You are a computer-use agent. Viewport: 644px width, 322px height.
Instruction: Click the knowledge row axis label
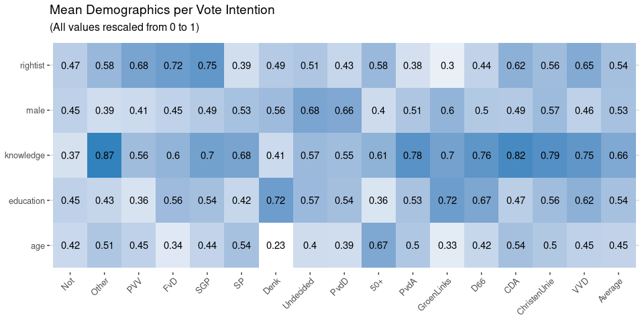[24, 155]
